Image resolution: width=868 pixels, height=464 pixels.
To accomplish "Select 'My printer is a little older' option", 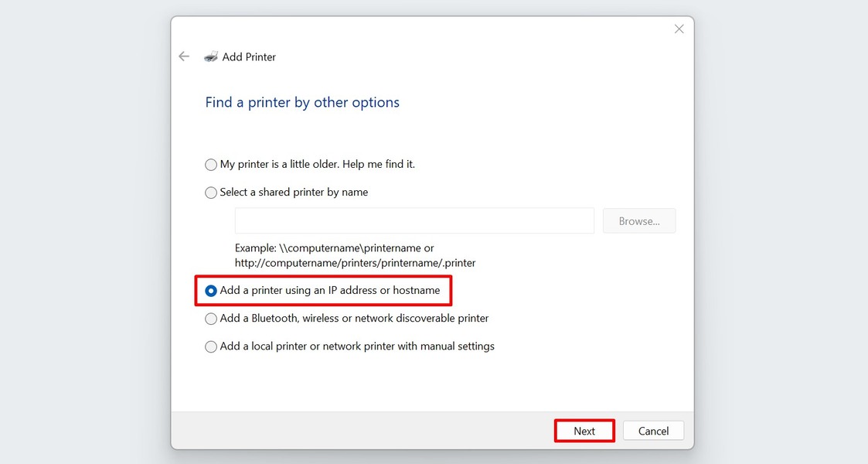I will point(210,164).
